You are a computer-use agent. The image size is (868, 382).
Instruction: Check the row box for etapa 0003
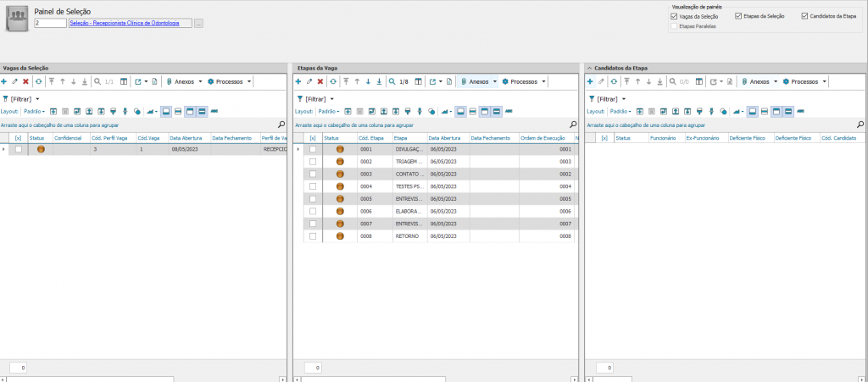[x=313, y=174]
